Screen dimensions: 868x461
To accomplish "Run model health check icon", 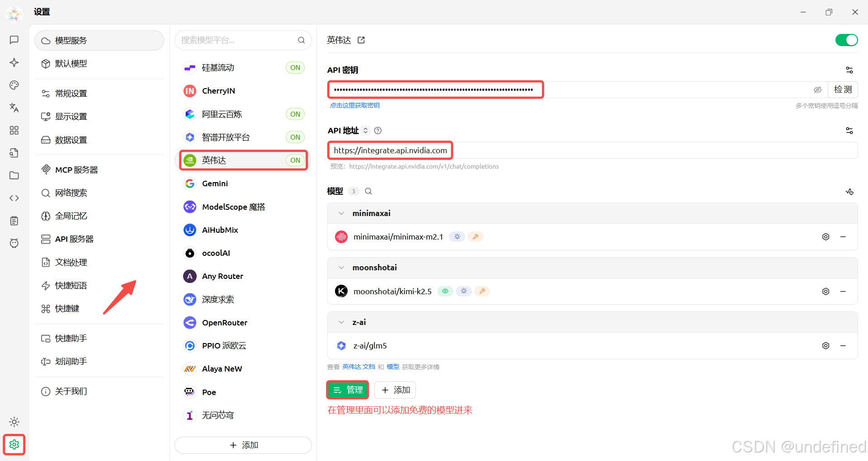I will pos(849,192).
